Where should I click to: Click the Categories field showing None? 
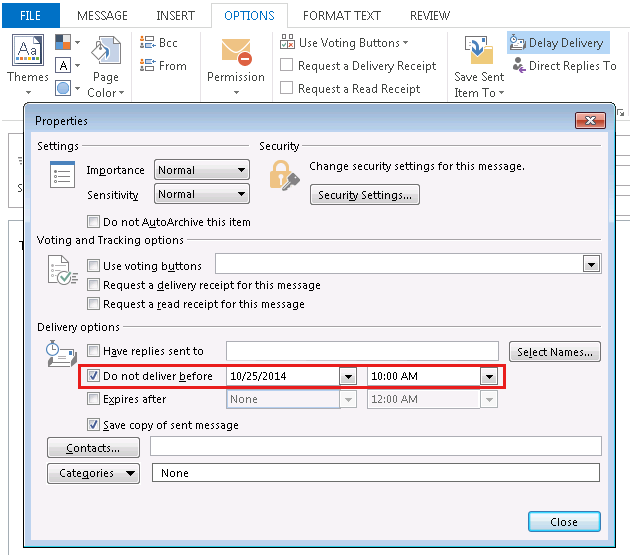click(x=376, y=472)
